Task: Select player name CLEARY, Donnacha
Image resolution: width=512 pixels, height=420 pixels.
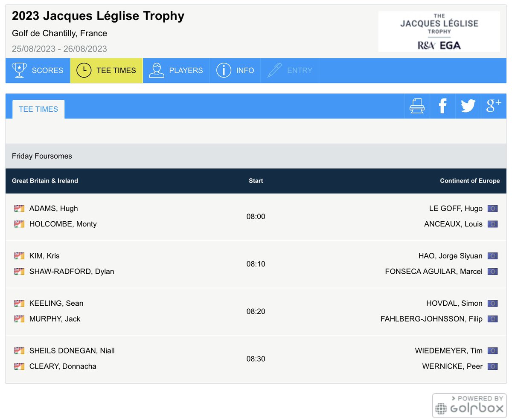Action: (63, 366)
